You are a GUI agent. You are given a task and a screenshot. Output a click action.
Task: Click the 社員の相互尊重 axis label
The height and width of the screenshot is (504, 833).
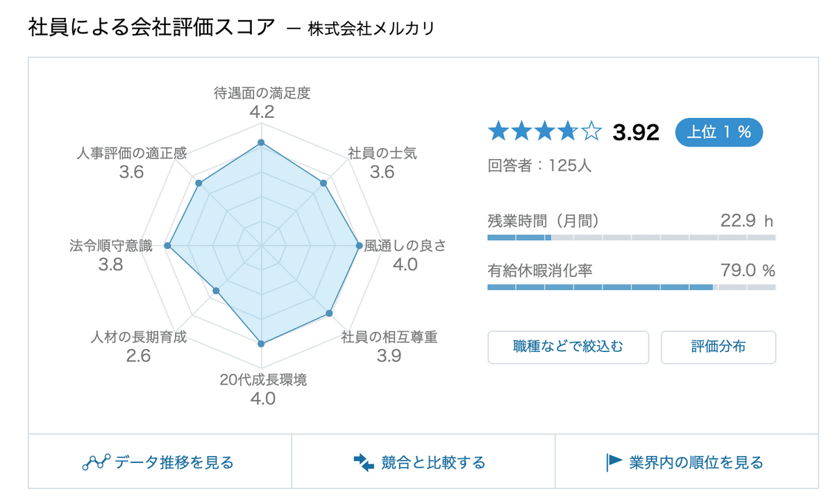[389, 337]
